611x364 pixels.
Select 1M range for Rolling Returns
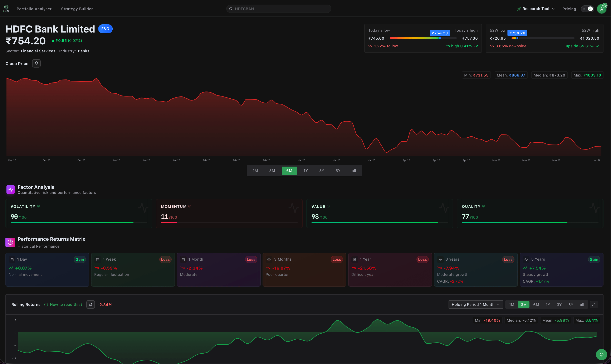(x=511, y=305)
